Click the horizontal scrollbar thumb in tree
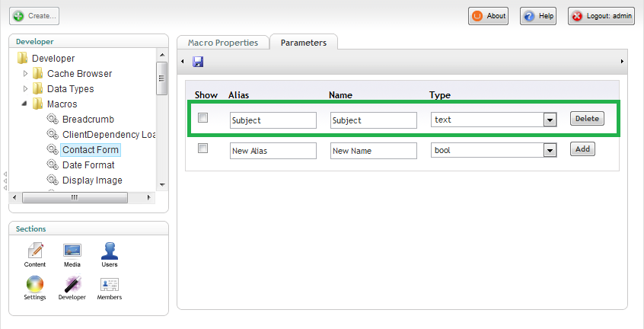Screen dimensions: 644x329 pyautogui.click(x=75, y=197)
